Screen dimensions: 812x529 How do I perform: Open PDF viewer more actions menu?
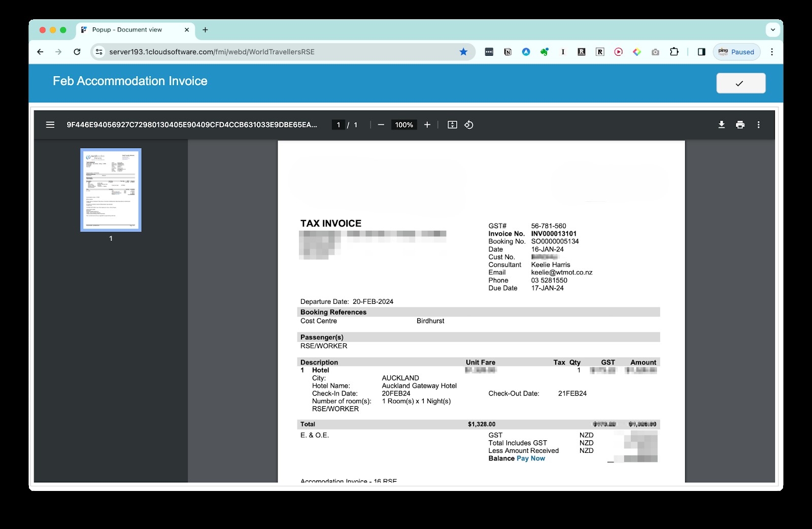click(x=758, y=125)
